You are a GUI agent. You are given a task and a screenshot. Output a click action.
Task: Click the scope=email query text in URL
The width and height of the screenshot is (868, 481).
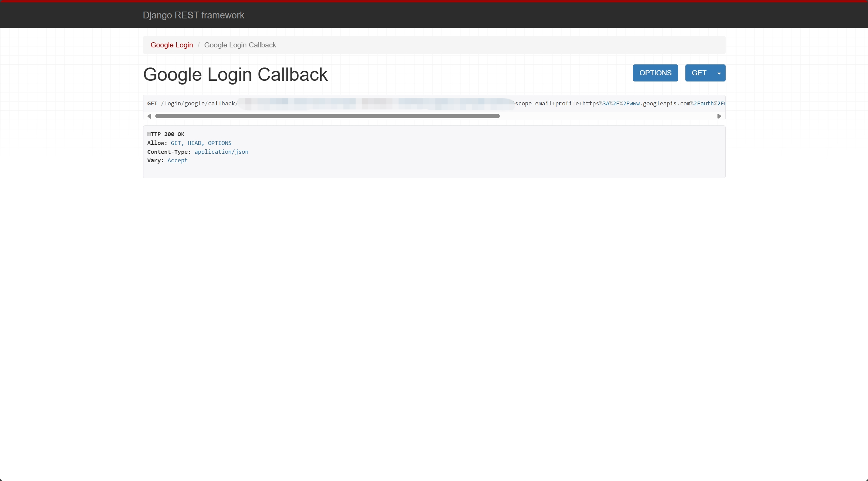[x=533, y=104]
